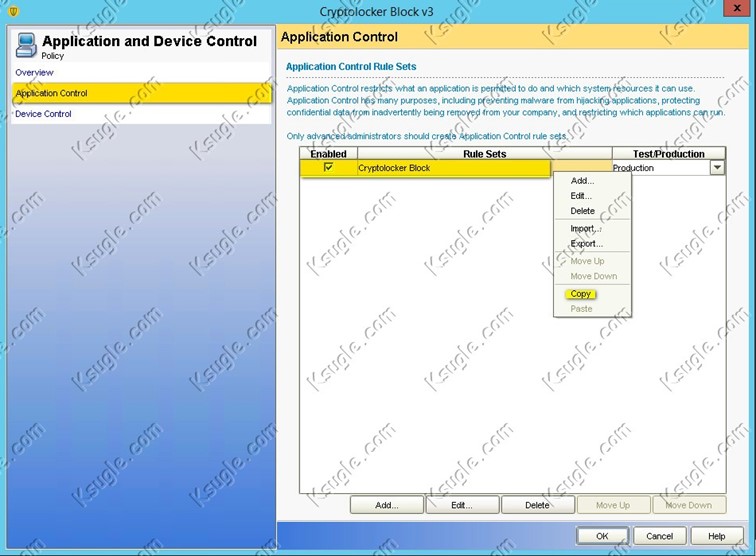Click Paste in the context menu
Screen dimensions: 756x556
tap(581, 309)
